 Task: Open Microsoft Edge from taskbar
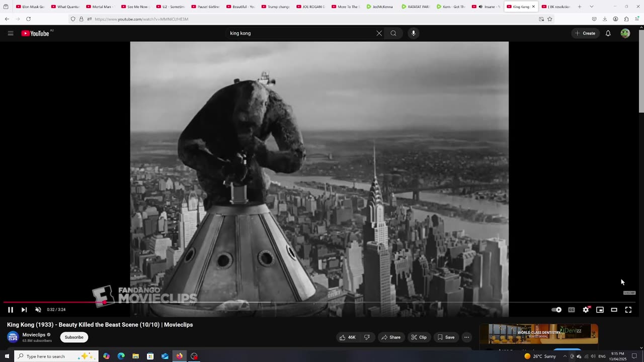coord(121,356)
